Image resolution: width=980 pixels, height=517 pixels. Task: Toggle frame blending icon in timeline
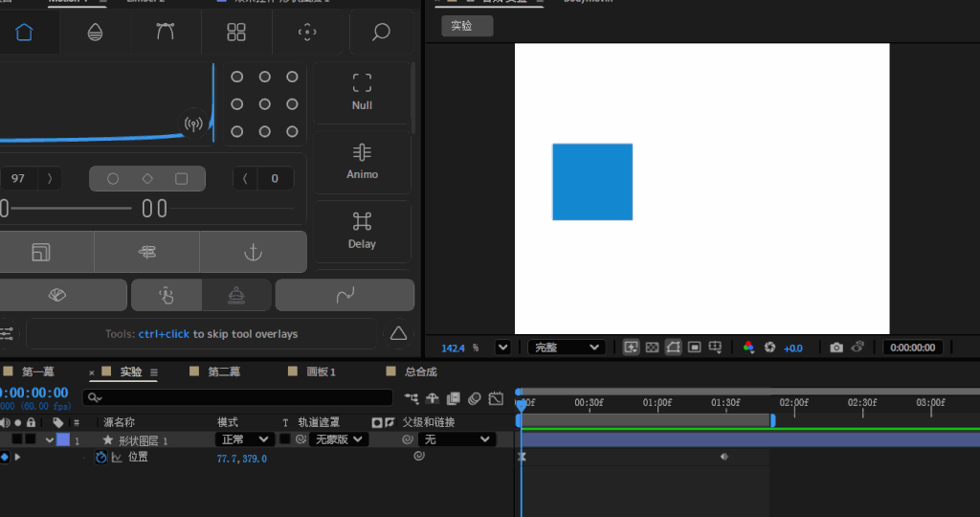click(453, 398)
